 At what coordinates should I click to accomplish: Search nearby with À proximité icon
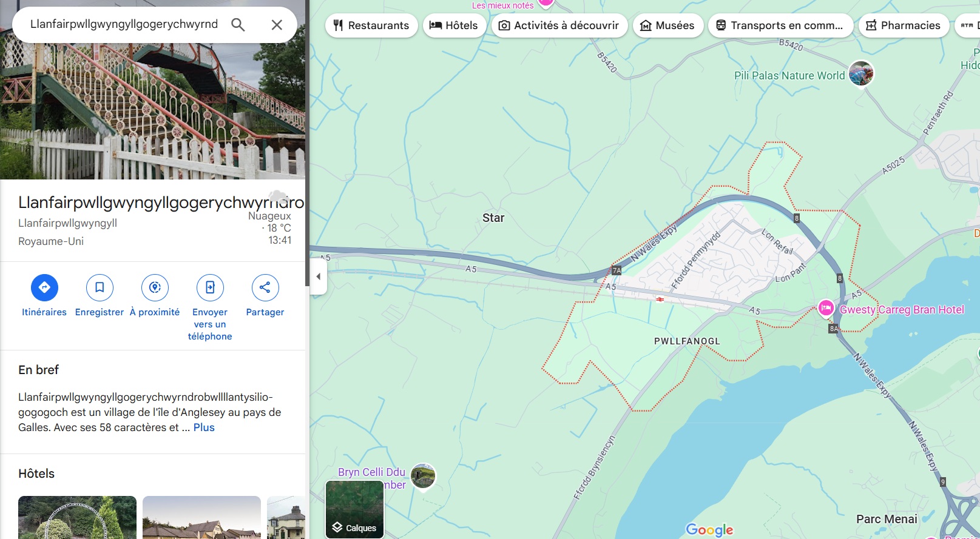click(155, 287)
